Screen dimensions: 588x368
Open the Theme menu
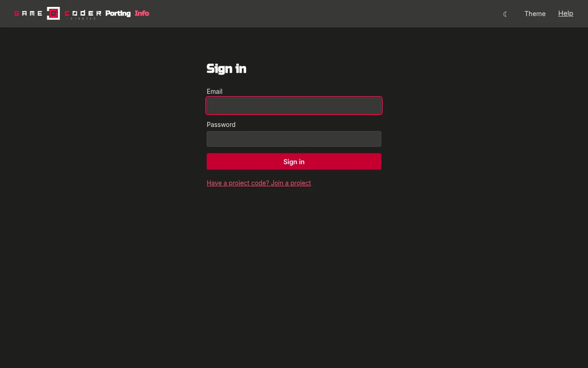(535, 14)
